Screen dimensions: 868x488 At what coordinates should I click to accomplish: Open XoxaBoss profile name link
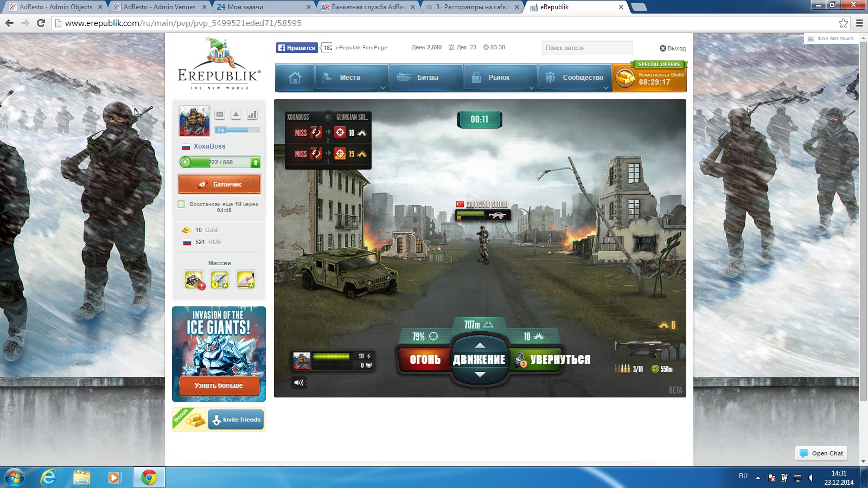click(209, 146)
